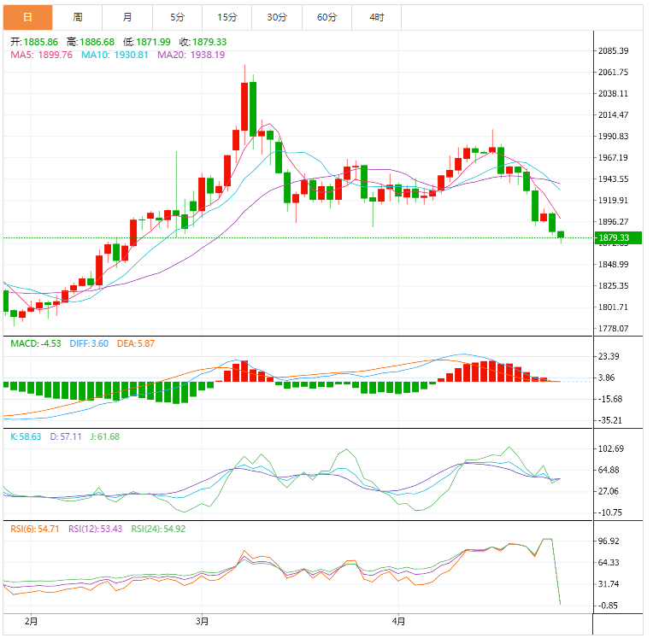The image size is (653, 644).
Task: Open the 30分 timeframe tab
Action: tap(277, 17)
